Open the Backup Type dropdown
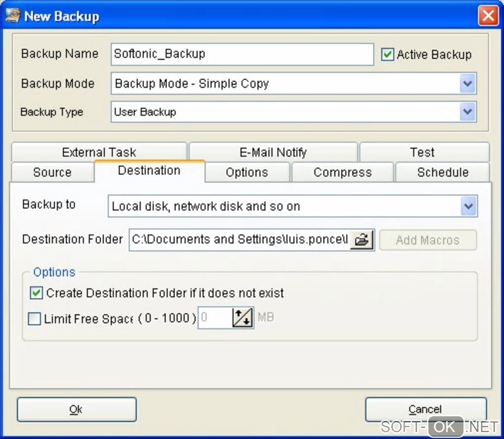Viewport: 504px width, 439px height. 467,112
